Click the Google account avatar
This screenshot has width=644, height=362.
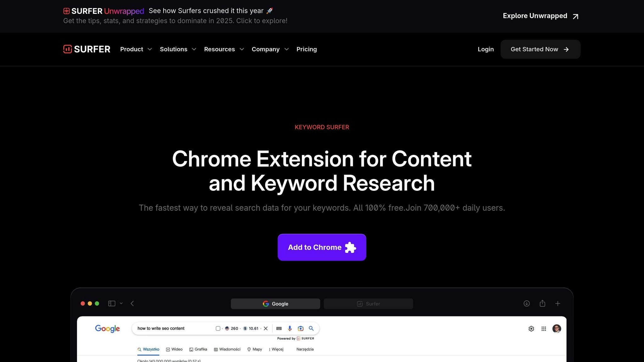557,329
